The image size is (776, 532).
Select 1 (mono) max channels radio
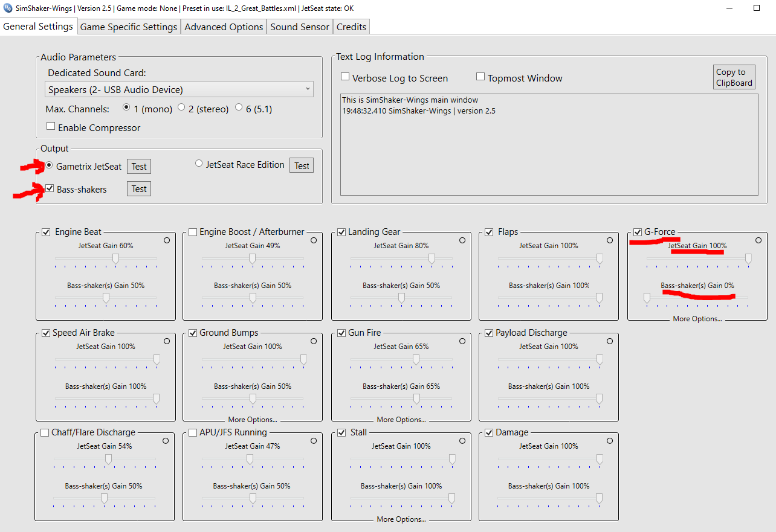pos(126,107)
